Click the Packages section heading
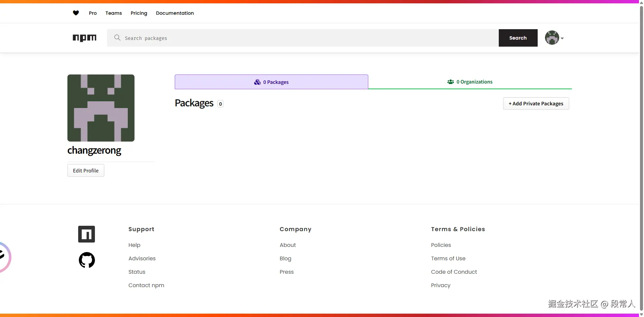 tap(194, 103)
